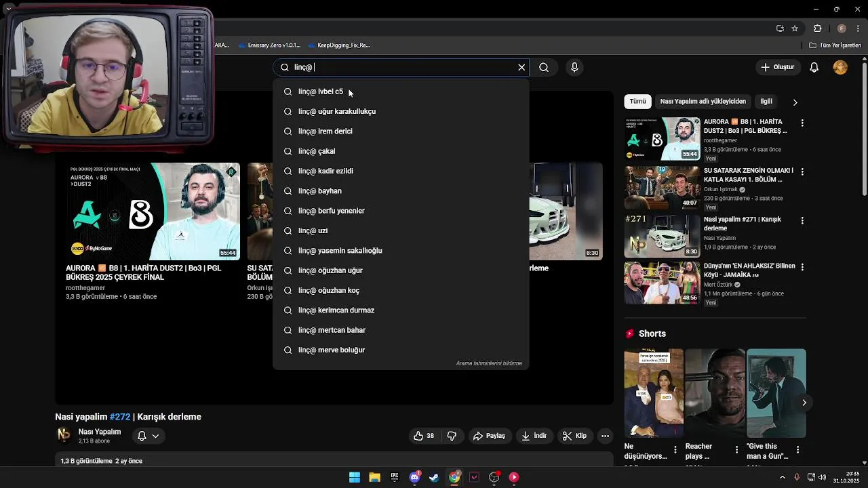
Task: Click the Oluştur create button
Action: (777, 67)
